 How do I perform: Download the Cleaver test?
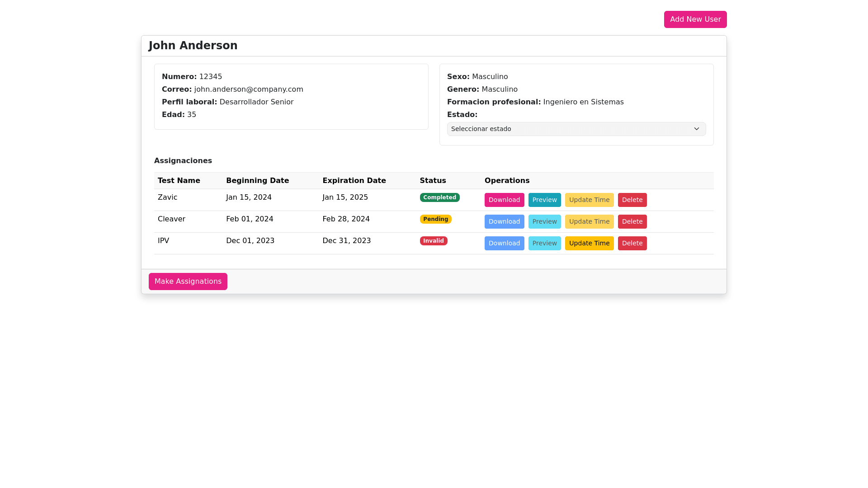(x=504, y=222)
